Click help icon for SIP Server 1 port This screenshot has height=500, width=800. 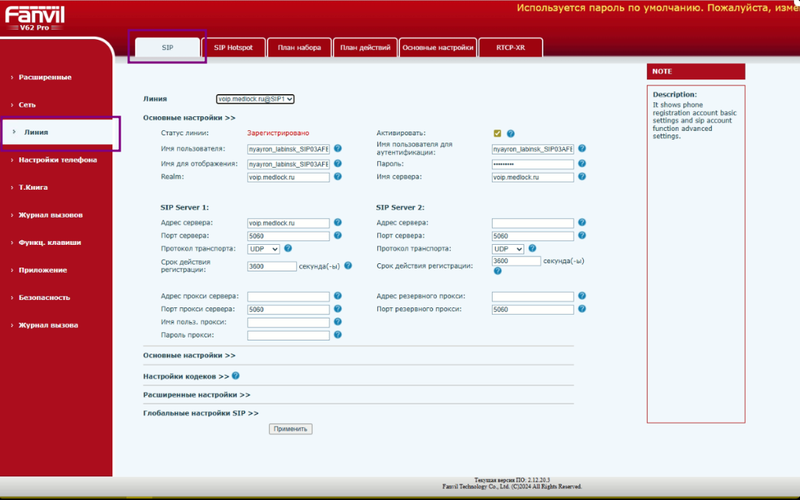pyautogui.click(x=338, y=235)
